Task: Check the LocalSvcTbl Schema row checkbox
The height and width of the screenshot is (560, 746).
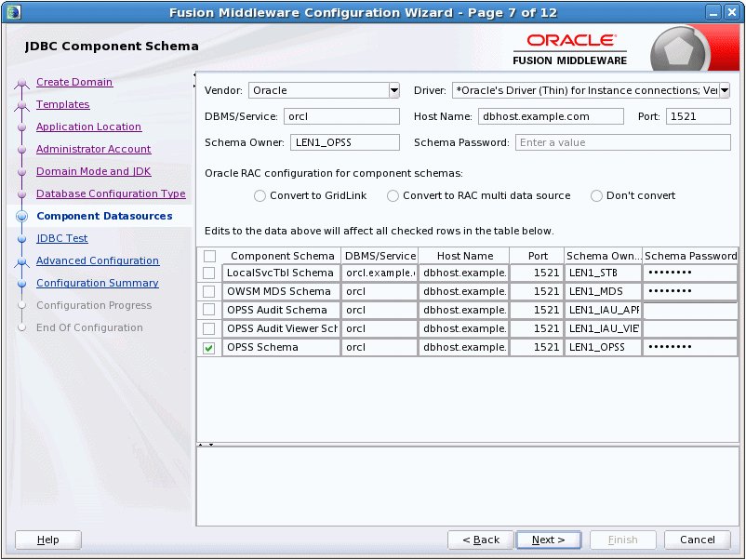Action: [x=209, y=273]
